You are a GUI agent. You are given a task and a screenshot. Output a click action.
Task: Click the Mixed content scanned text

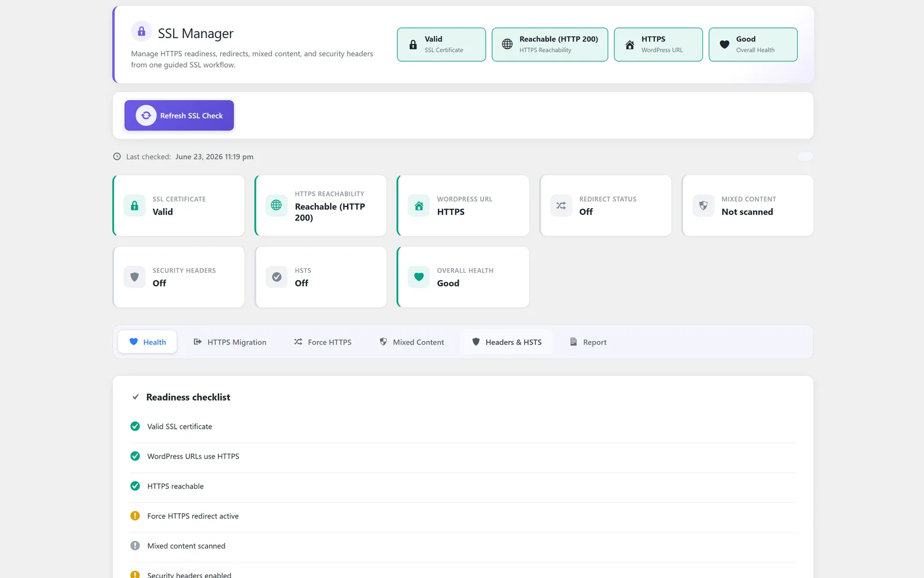[186, 546]
